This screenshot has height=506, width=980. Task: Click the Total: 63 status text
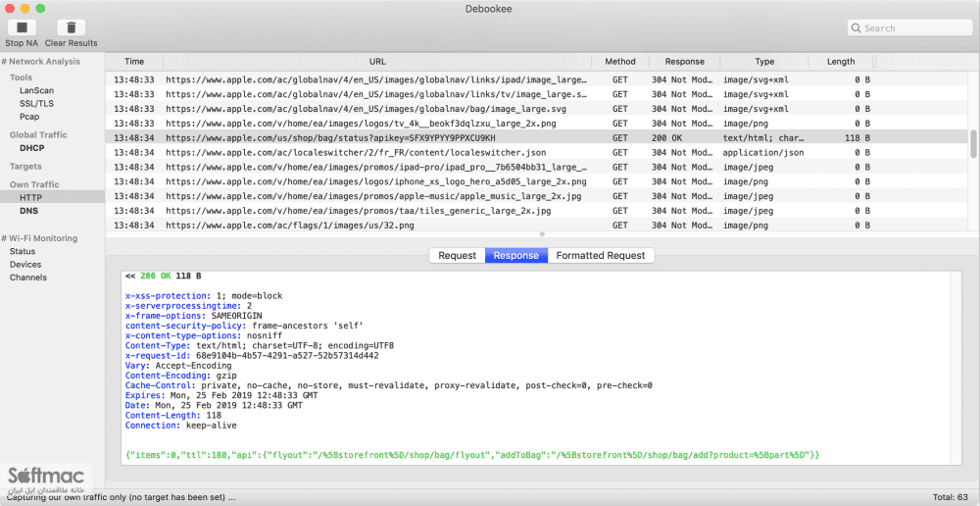click(951, 498)
